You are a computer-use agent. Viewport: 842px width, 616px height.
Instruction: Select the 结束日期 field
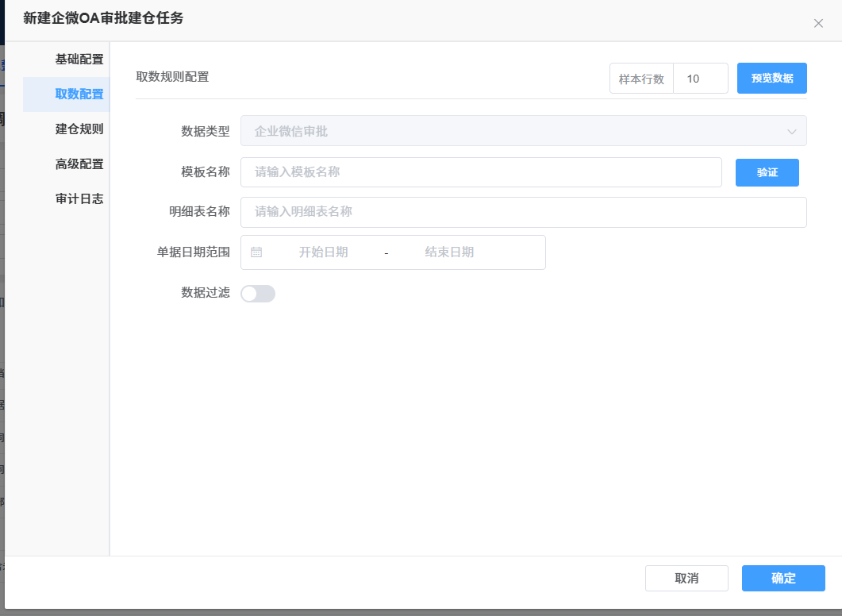449,252
